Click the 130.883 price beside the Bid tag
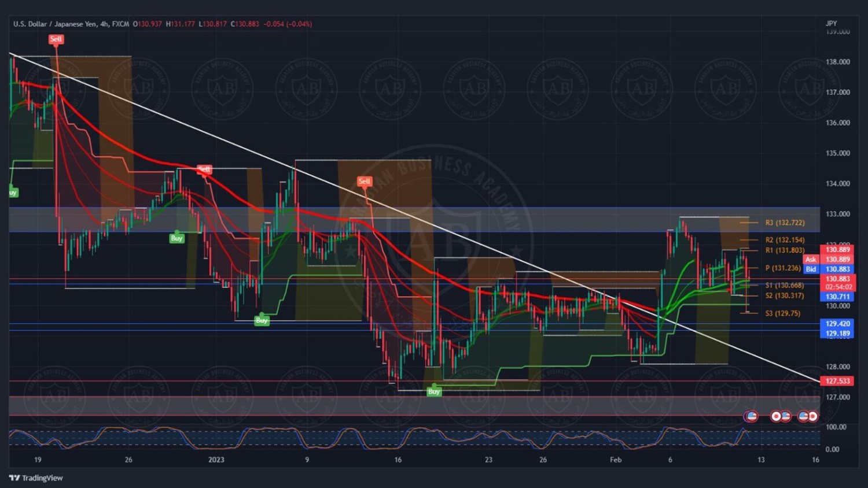 point(837,269)
